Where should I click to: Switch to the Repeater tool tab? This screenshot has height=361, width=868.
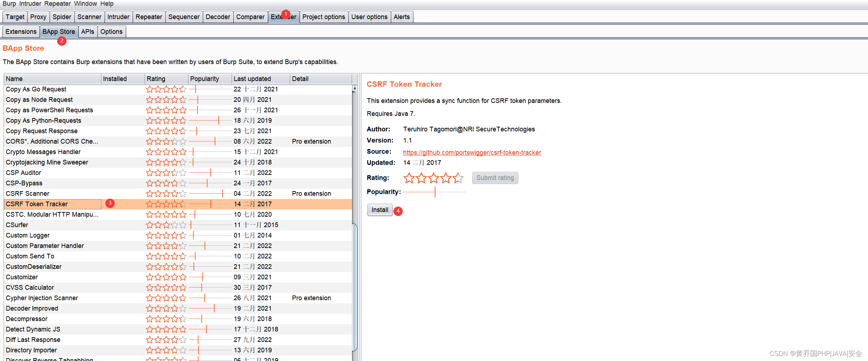pos(149,17)
